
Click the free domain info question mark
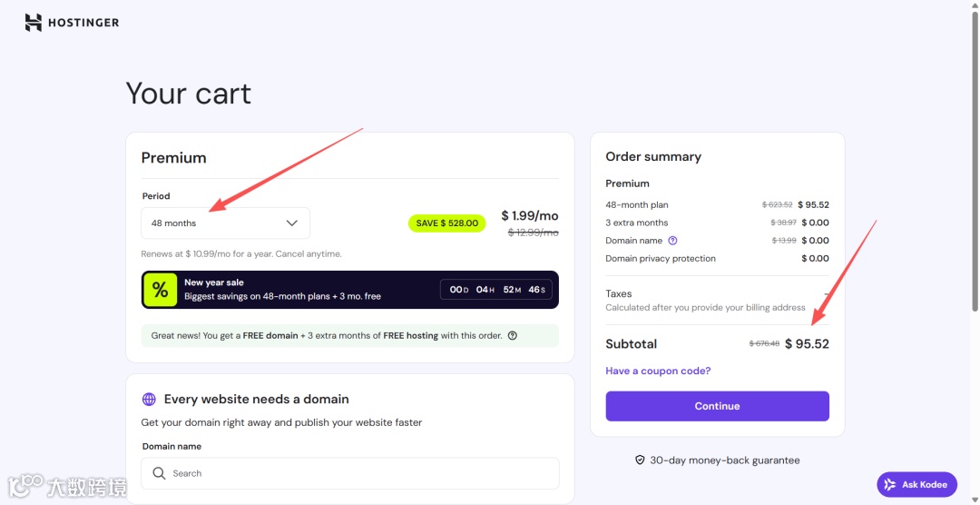coord(513,335)
